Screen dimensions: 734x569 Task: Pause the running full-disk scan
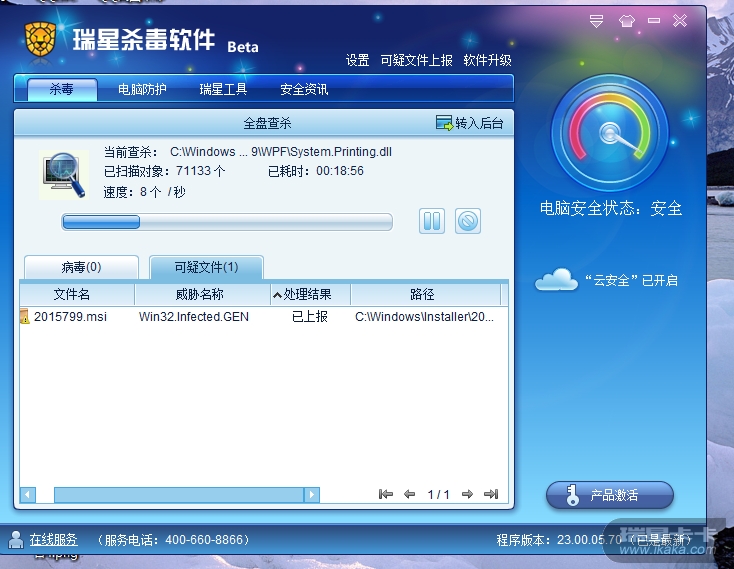click(x=432, y=221)
